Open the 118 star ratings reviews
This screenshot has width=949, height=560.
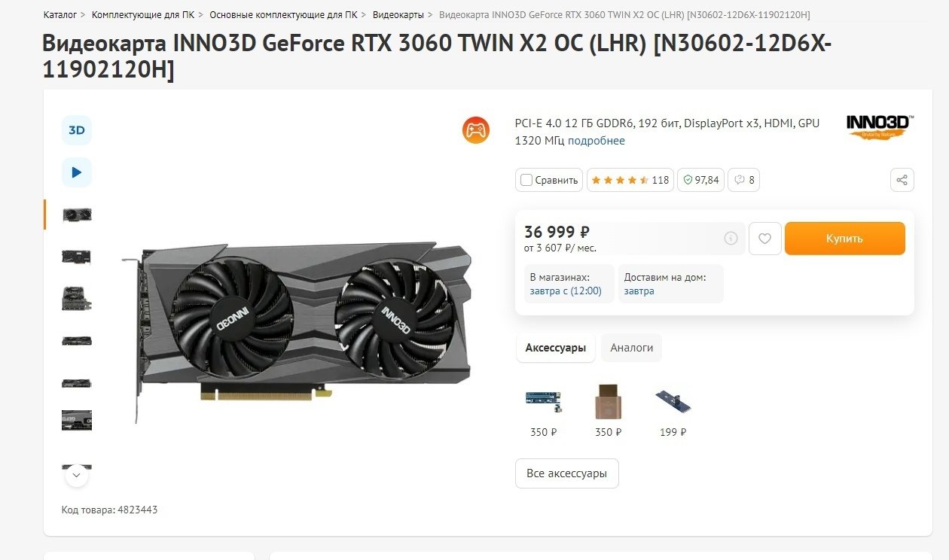[x=630, y=180]
